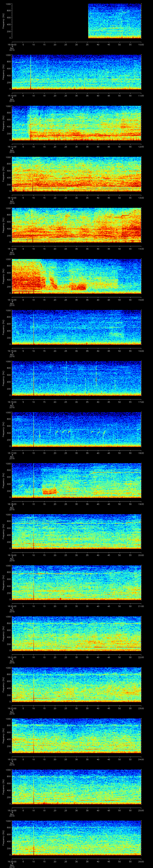This screenshot has height=868, width=153.
Task: Click the 16:16:00 time axis label
Action: pos(12,402)
